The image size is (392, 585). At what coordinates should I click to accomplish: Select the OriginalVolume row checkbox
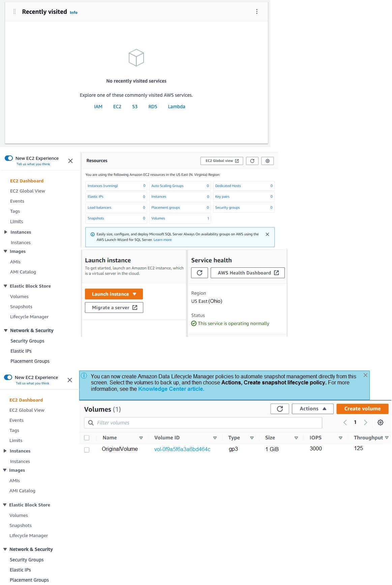pos(87,450)
